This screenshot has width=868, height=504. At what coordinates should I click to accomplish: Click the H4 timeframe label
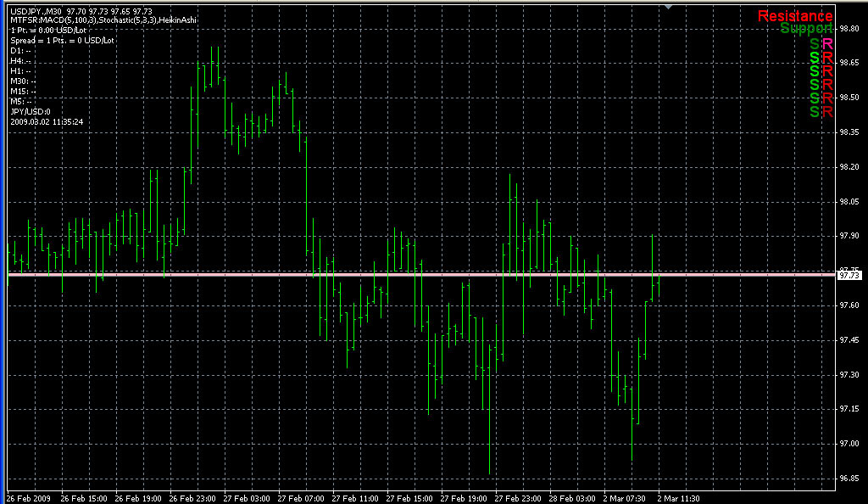click(x=17, y=61)
